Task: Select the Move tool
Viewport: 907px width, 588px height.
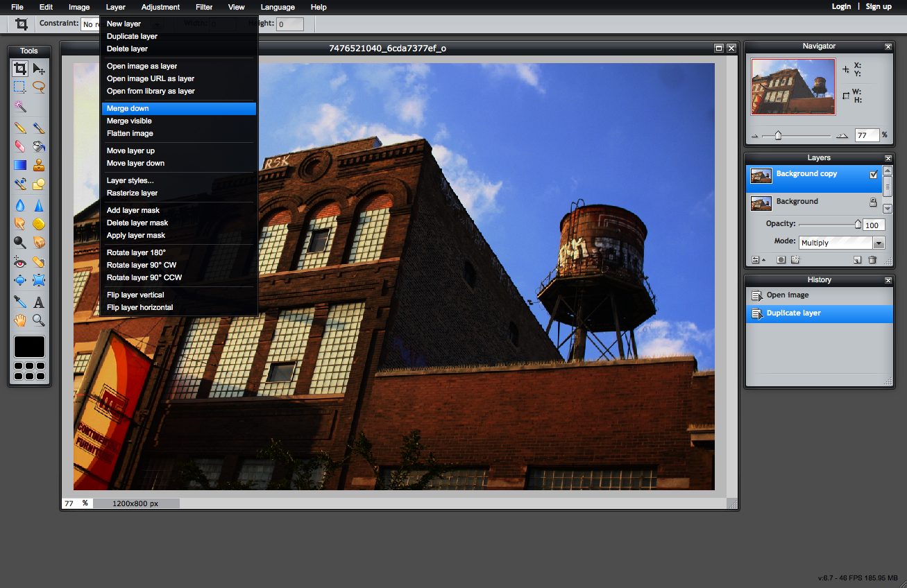Action: coord(39,69)
